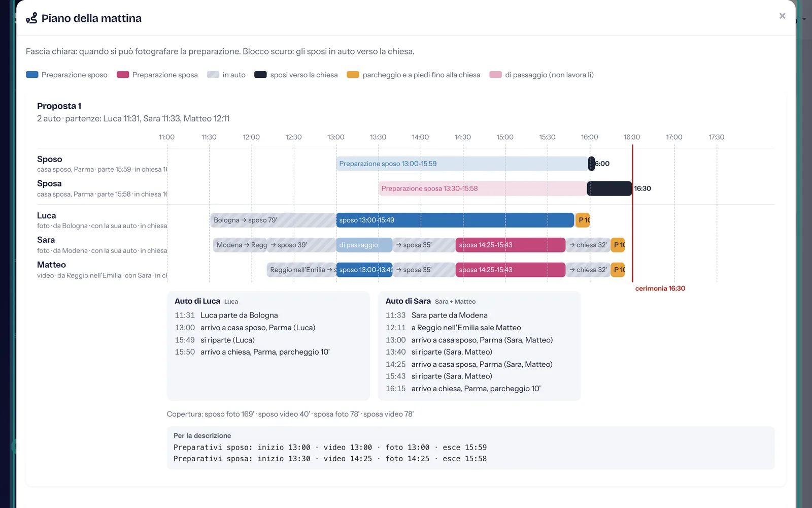The height and width of the screenshot is (508, 812).
Task: Click the red 'cerimonia 16:30' marker label
Action: click(x=660, y=289)
